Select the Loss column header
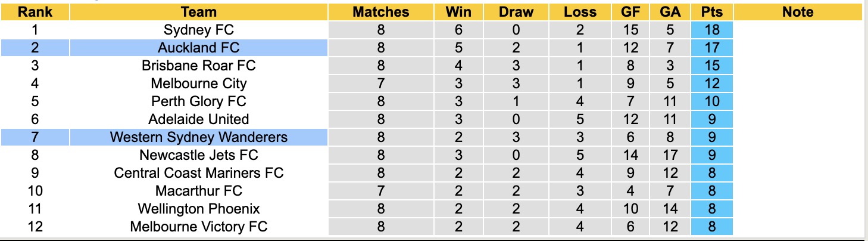This screenshot has height=241, width=868. click(x=580, y=12)
